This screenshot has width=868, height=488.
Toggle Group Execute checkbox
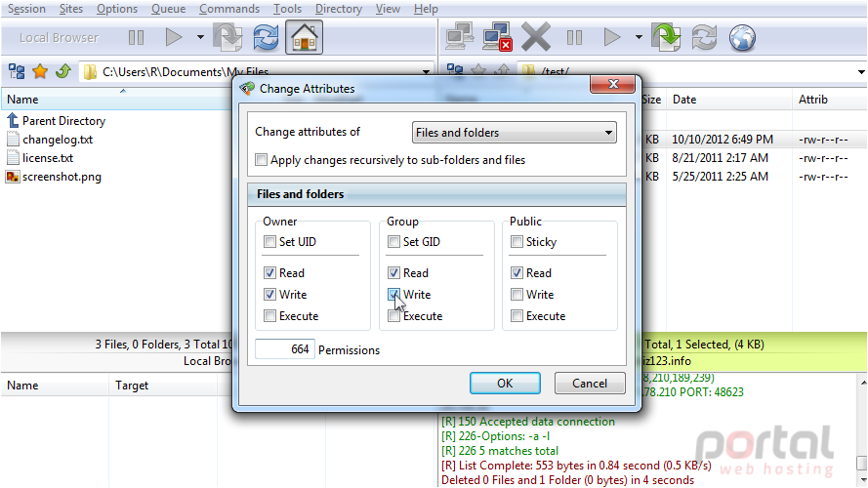393,316
